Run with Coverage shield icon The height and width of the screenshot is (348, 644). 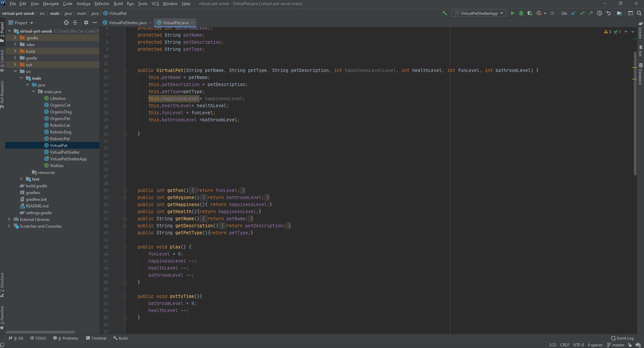coord(530,13)
